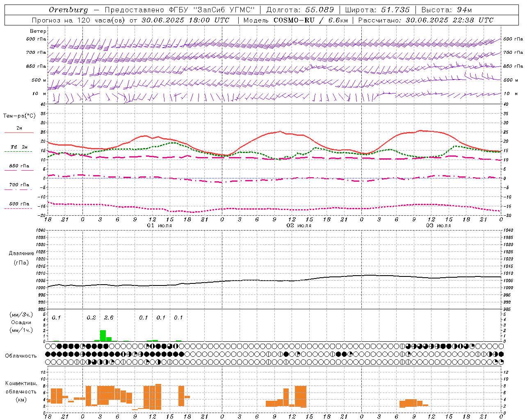Viewport: 525px width, 420px height.
Task: Select the '700 гПа' temperature legend entry
Action: pos(19,185)
